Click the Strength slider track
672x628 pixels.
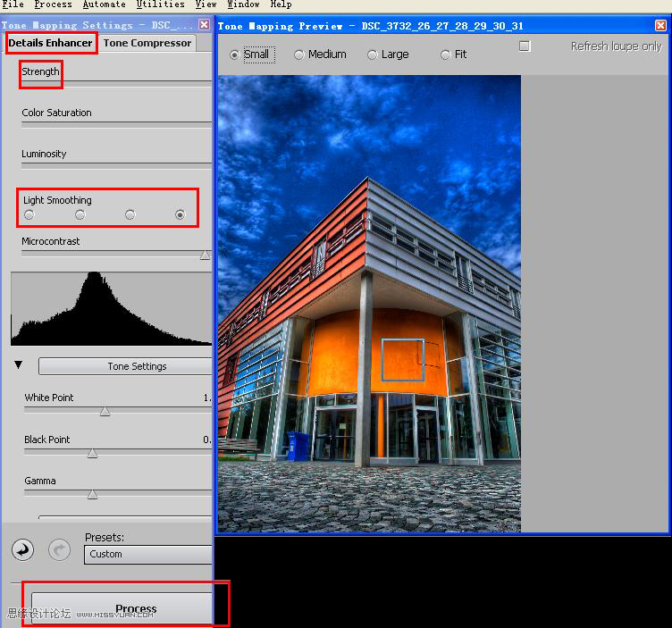116,83
